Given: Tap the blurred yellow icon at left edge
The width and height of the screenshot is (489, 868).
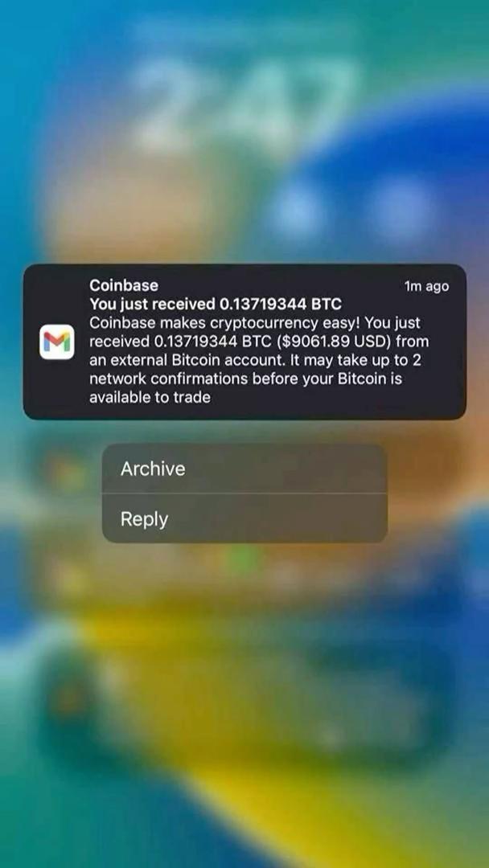Looking at the screenshot, I should (68, 579).
